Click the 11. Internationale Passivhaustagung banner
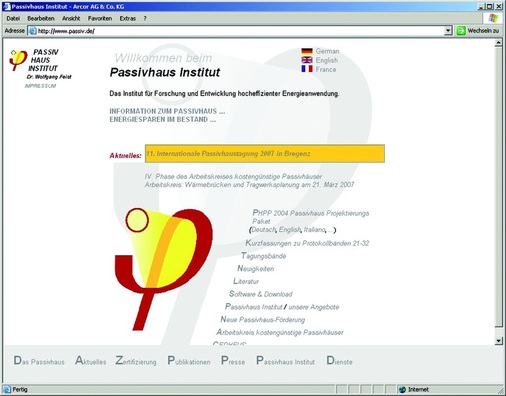 (x=265, y=154)
